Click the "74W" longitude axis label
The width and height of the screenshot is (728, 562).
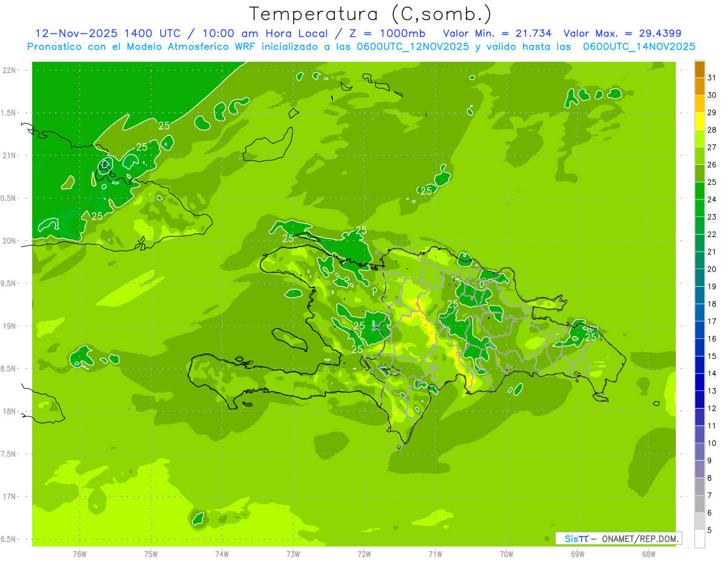click(x=222, y=554)
